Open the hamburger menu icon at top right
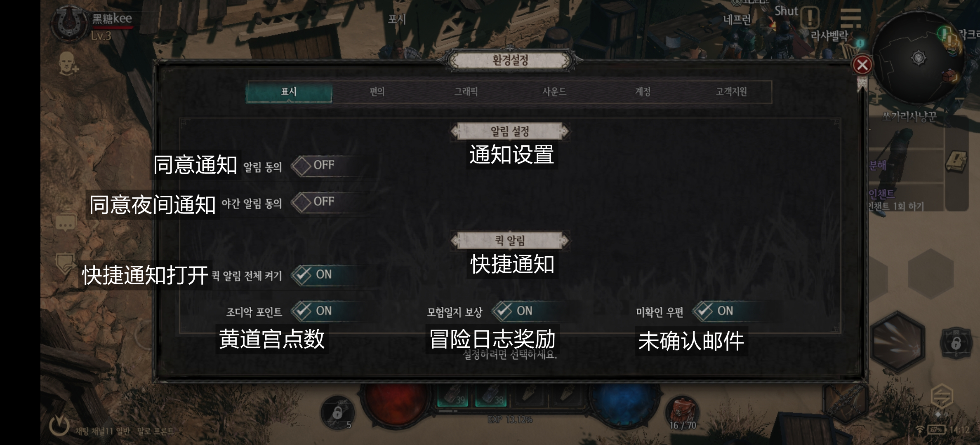Image resolution: width=980 pixels, height=445 pixels. (850, 18)
